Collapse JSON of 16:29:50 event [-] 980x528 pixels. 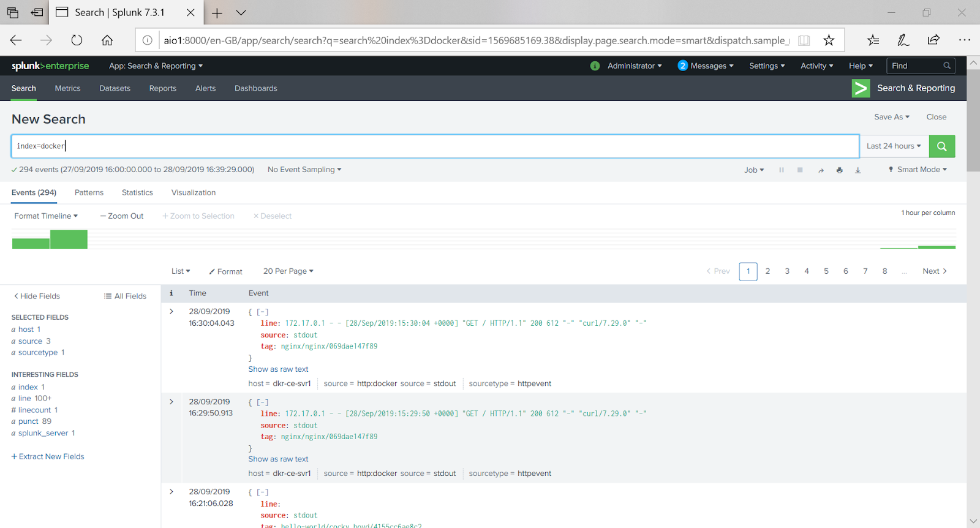coord(263,402)
